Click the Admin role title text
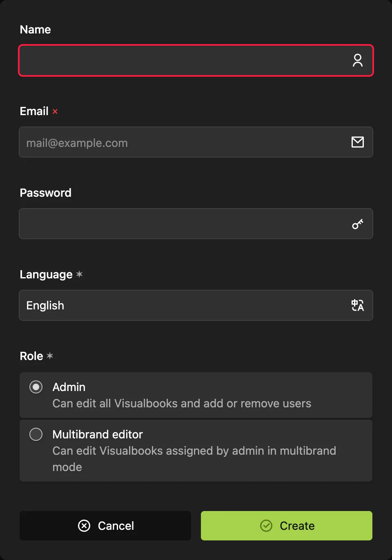Viewport: 392px width, 560px height. tap(69, 387)
